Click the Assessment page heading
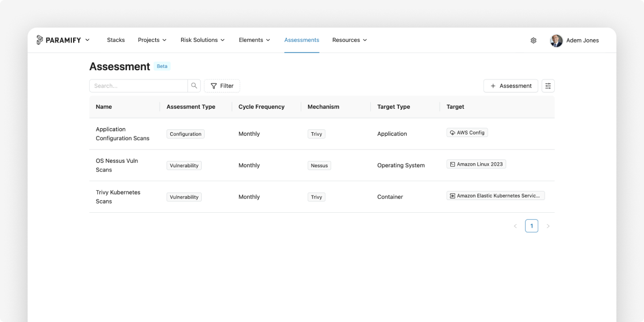The image size is (644, 322). [x=120, y=67]
